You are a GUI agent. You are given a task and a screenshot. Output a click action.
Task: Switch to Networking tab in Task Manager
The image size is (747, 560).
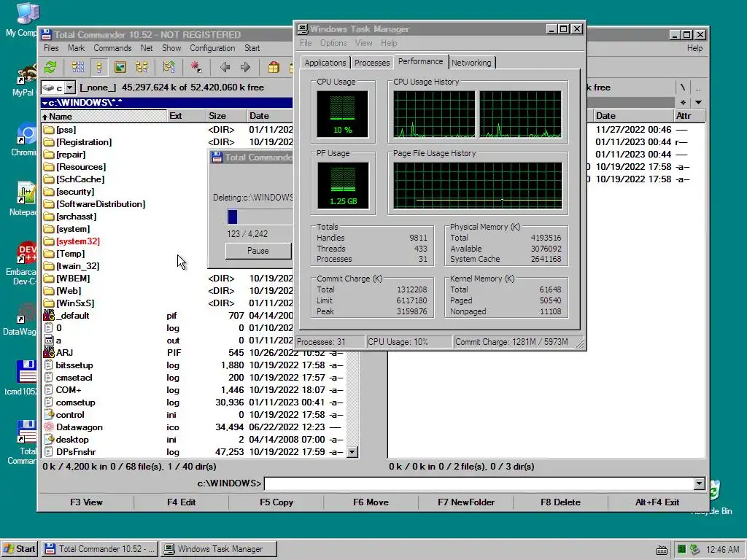(471, 63)
